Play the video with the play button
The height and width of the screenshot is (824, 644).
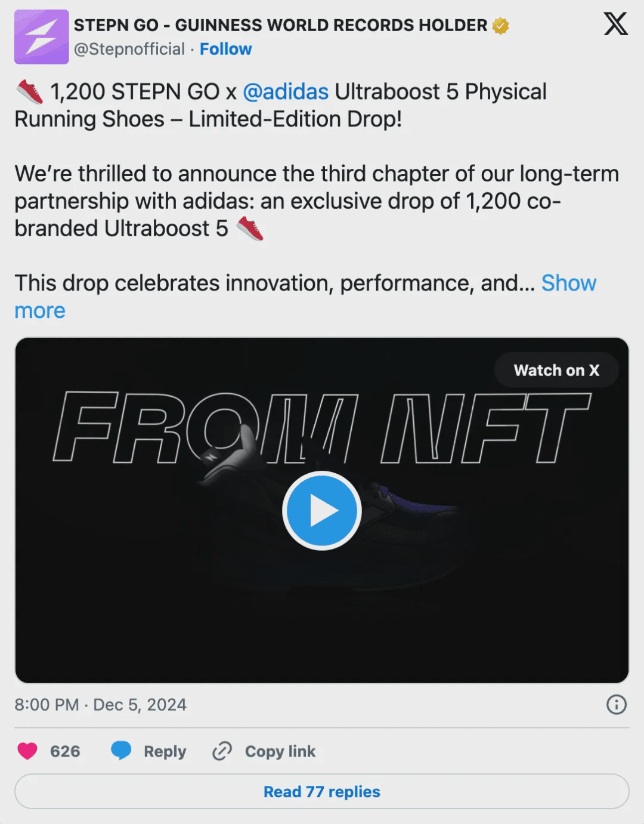point(322,511)
